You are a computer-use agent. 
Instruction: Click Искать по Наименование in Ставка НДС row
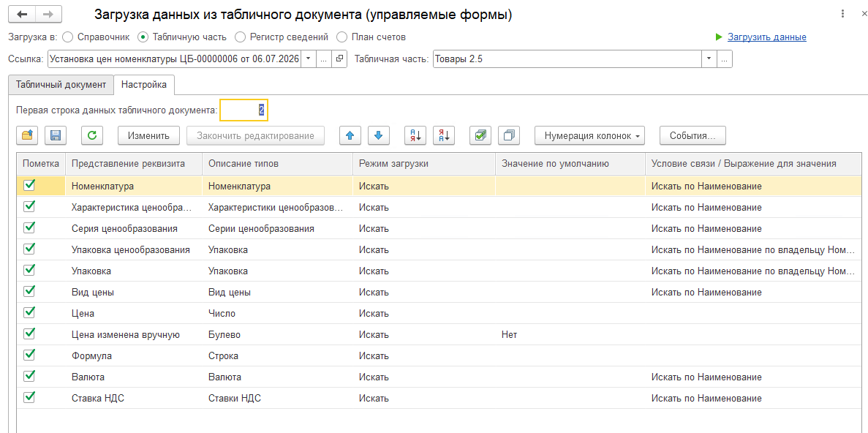[753, 398]
